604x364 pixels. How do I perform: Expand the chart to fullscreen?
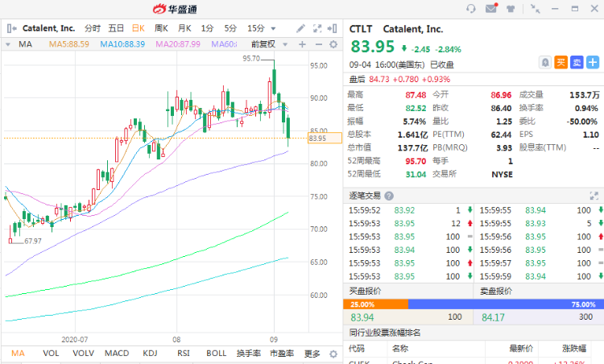(x=317, y=28)
